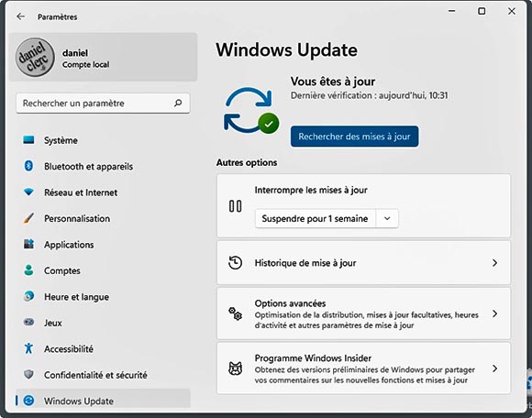Expand Historique de mise à jour chevron
The image size is (532, 418).
[494, 263]
